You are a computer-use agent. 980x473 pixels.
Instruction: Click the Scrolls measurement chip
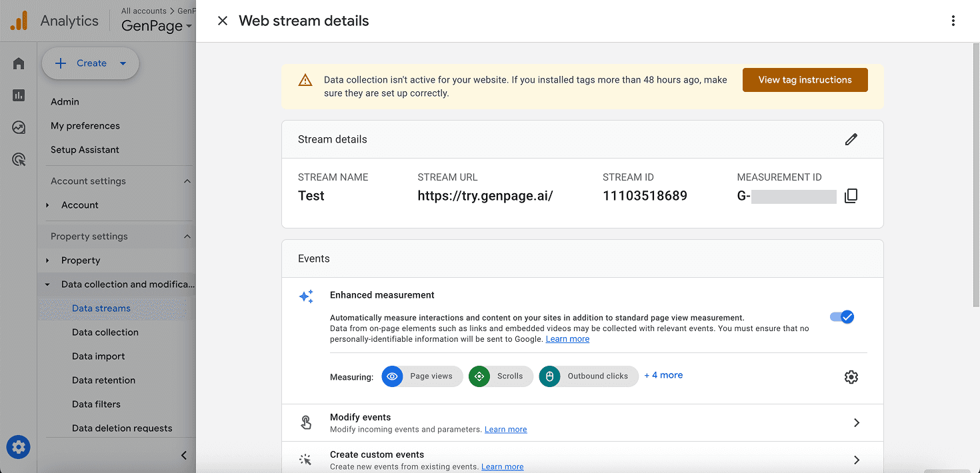(501, 376)
